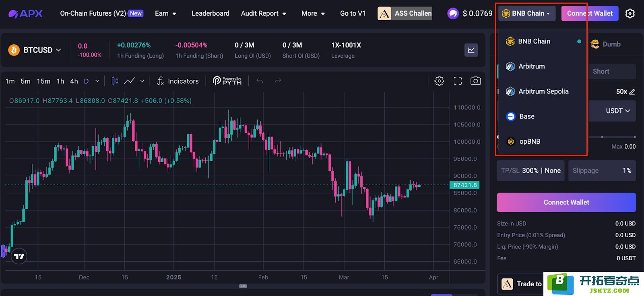Click the 87421.8 current price label

click(x=464, y=185)
